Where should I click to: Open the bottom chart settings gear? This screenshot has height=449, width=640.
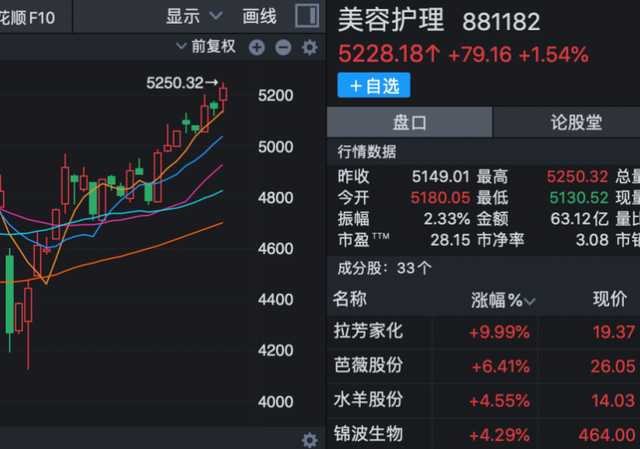(309, 439)
